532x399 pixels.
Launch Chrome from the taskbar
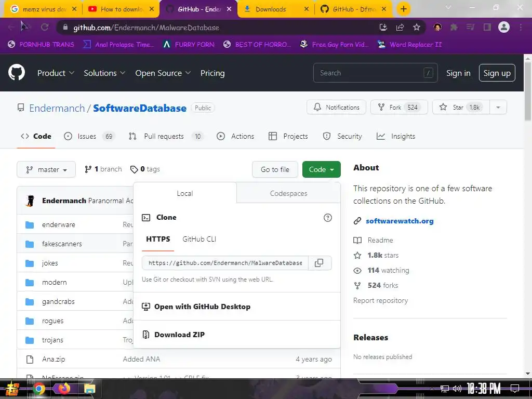(x=38, y=389)
